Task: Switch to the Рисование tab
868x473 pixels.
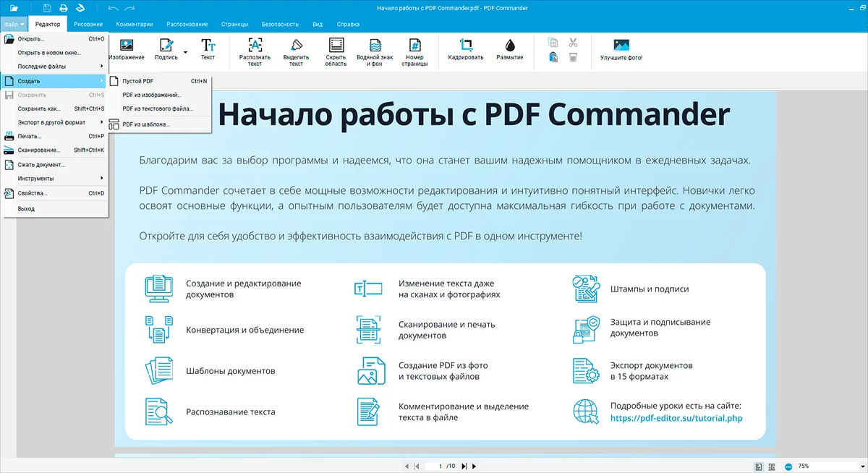Action: (88, 25)
